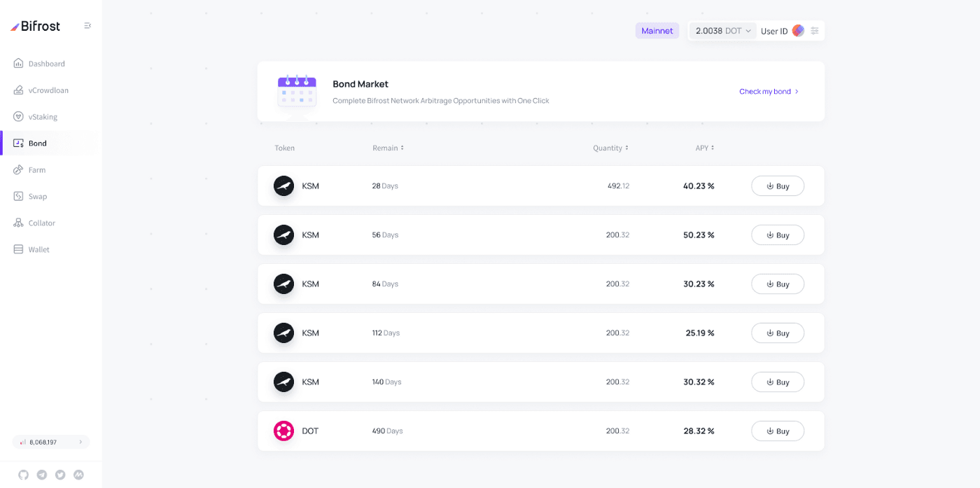Buy the KSM bond with 84 Days remaining
The width and height of the screenshot is (980, 488).
[778, 284]
